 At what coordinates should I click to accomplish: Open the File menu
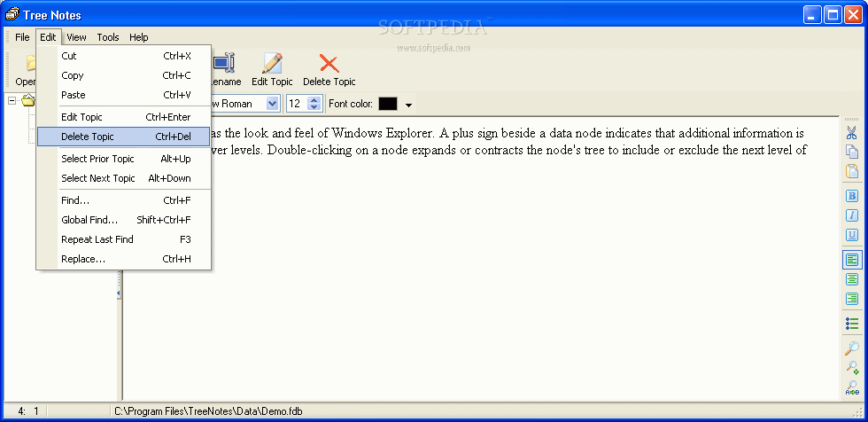[x=22, y=37]
